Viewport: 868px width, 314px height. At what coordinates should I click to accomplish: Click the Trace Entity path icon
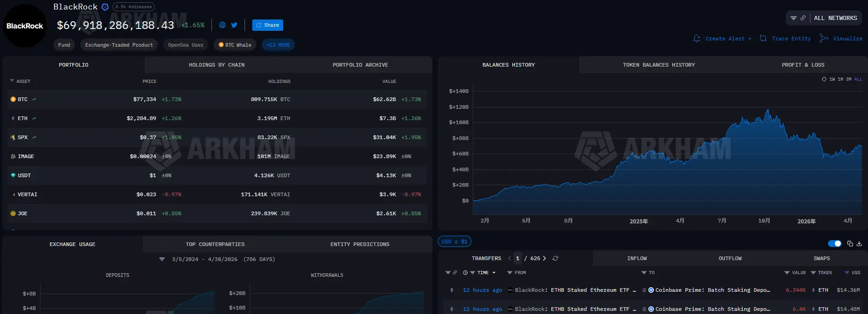763,39
